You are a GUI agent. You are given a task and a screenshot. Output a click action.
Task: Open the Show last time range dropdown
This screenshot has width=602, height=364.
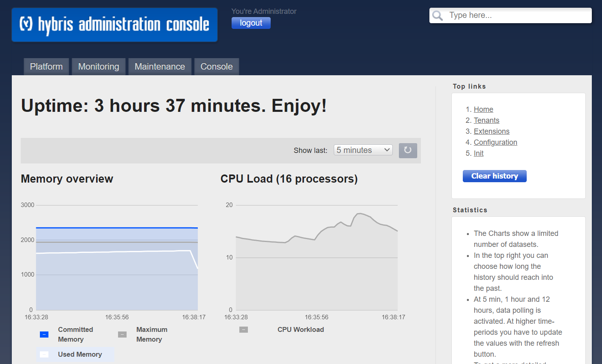click(x=363, y=150)
